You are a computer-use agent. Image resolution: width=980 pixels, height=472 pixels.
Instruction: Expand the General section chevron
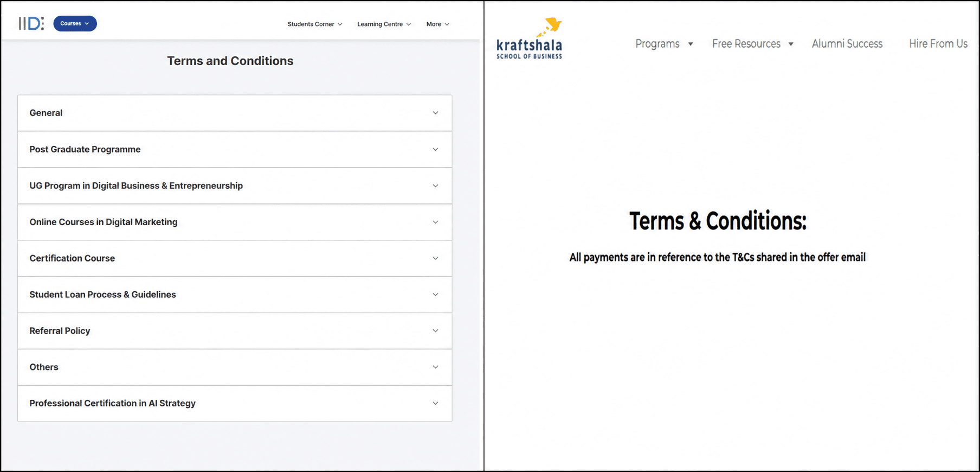[x=435, y=113]
